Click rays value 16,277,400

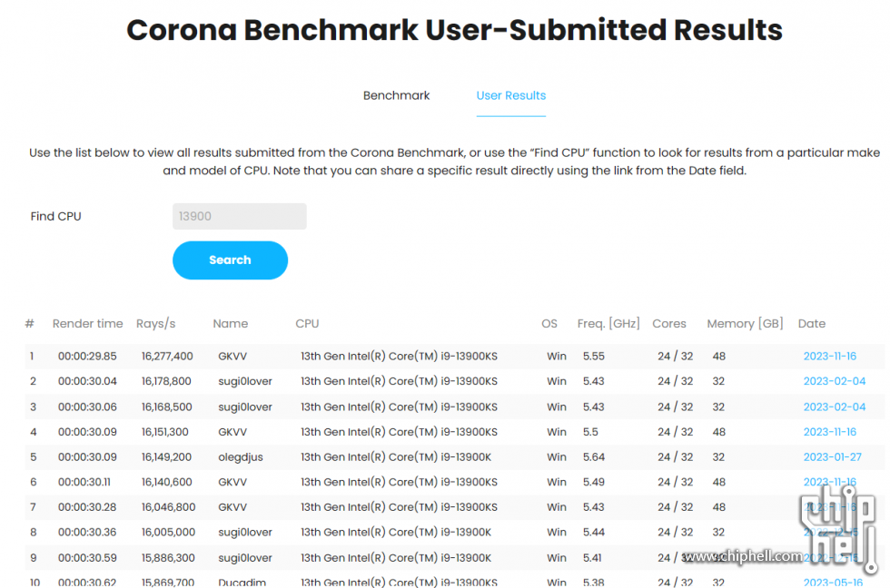(x=167, y=356)
